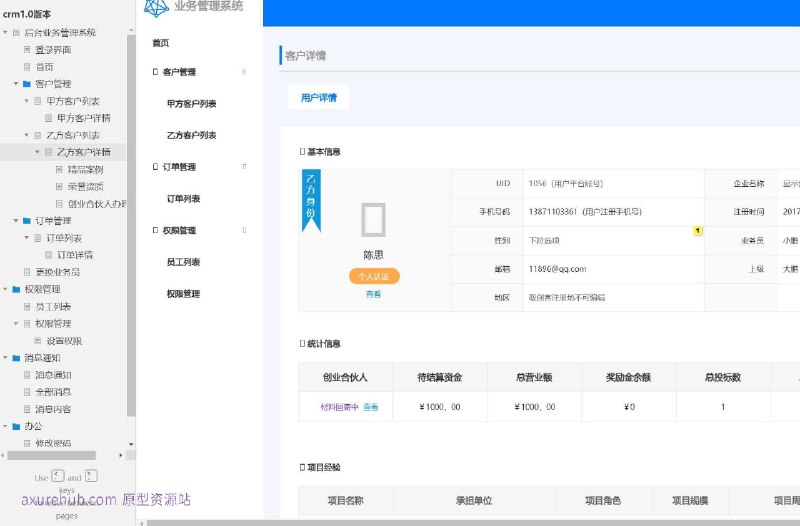800x526 pixels.
Task: Click the tree panel horizontal scrollbar right arrow
Action: click(120, 455)
